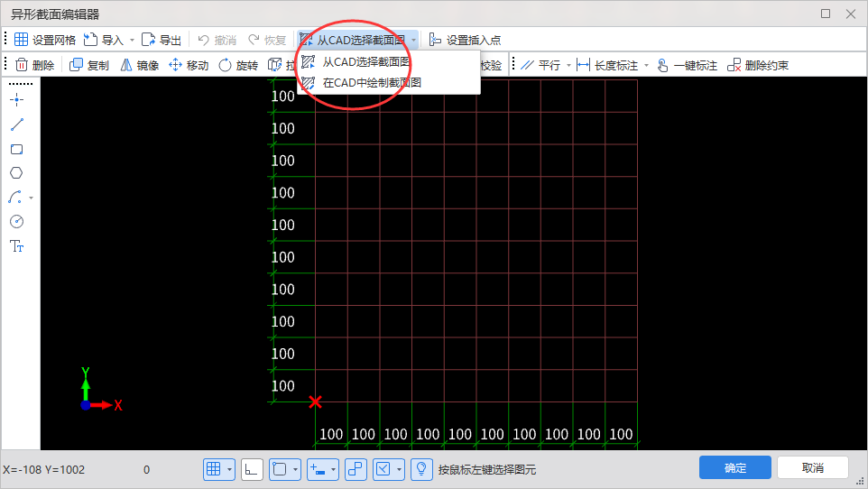
Task: Apply the 平行 parallel constraint
Action: click(x=540, y=65)
